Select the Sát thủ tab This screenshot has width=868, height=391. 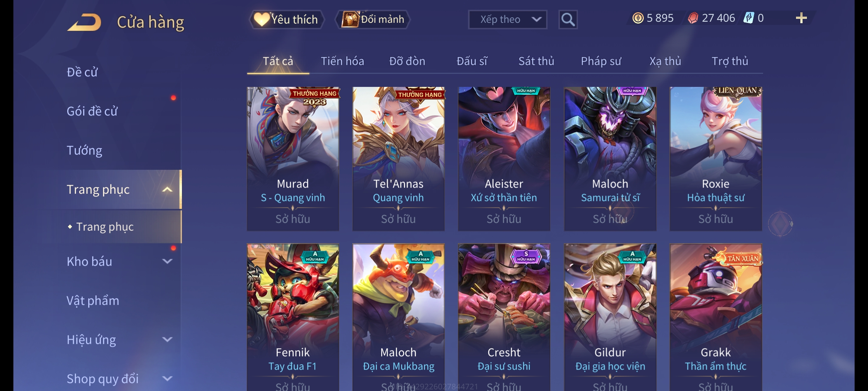click(x=536, y=61)
